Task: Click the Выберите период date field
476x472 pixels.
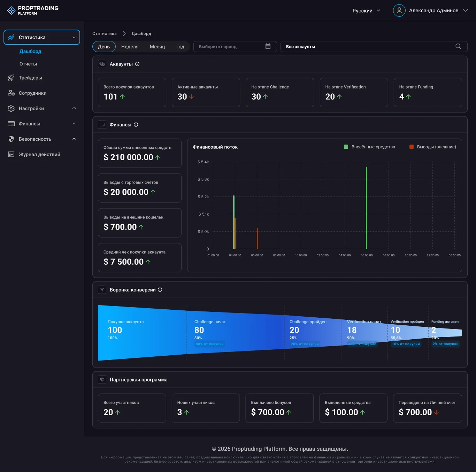Action: [235, 46]
